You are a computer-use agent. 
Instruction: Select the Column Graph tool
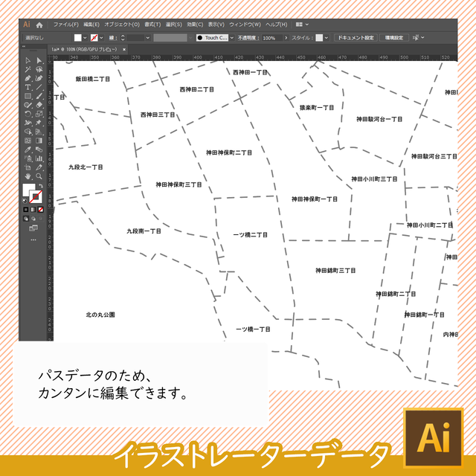39,158
